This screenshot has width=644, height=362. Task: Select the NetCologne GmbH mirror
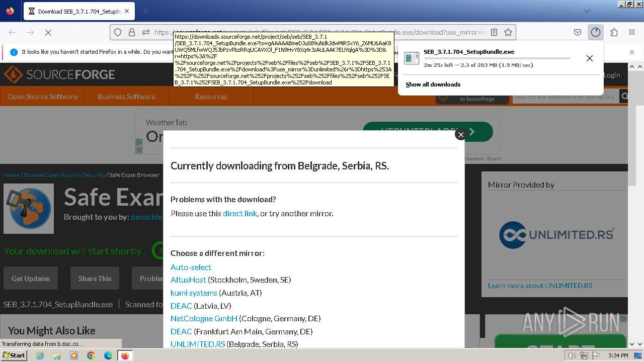pos(204,318)
